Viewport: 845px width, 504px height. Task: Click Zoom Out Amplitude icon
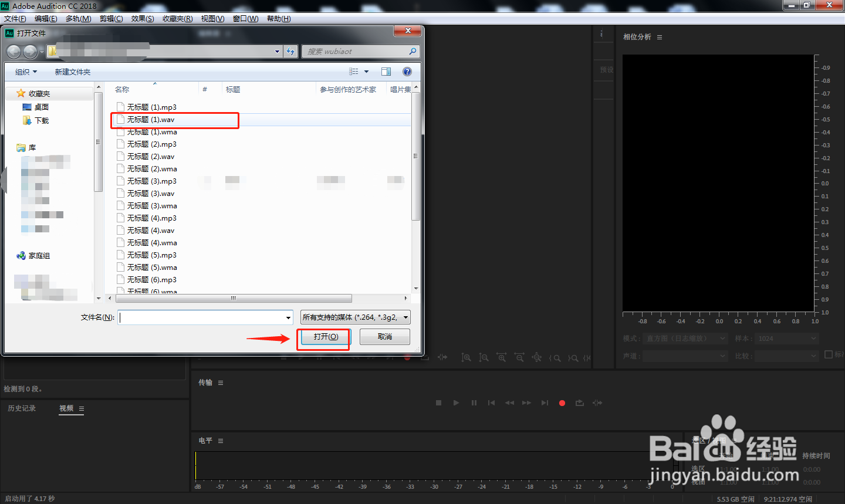(484, 357)
